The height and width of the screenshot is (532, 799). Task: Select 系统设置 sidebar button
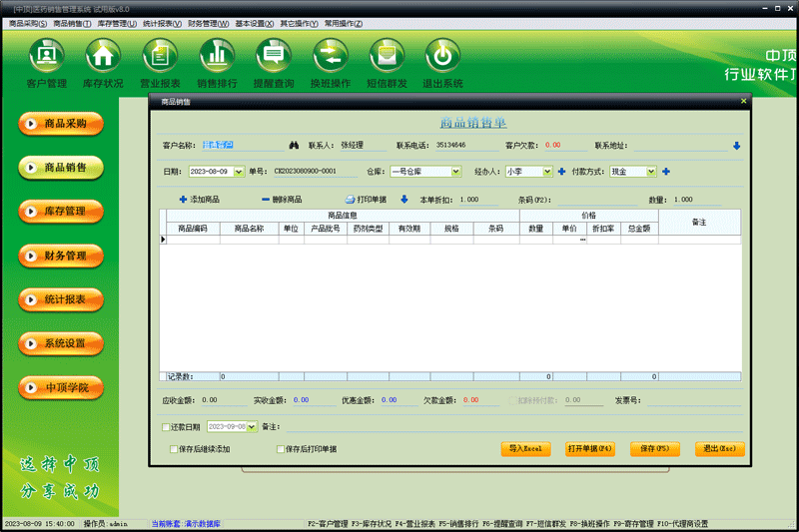click(61, 343)
